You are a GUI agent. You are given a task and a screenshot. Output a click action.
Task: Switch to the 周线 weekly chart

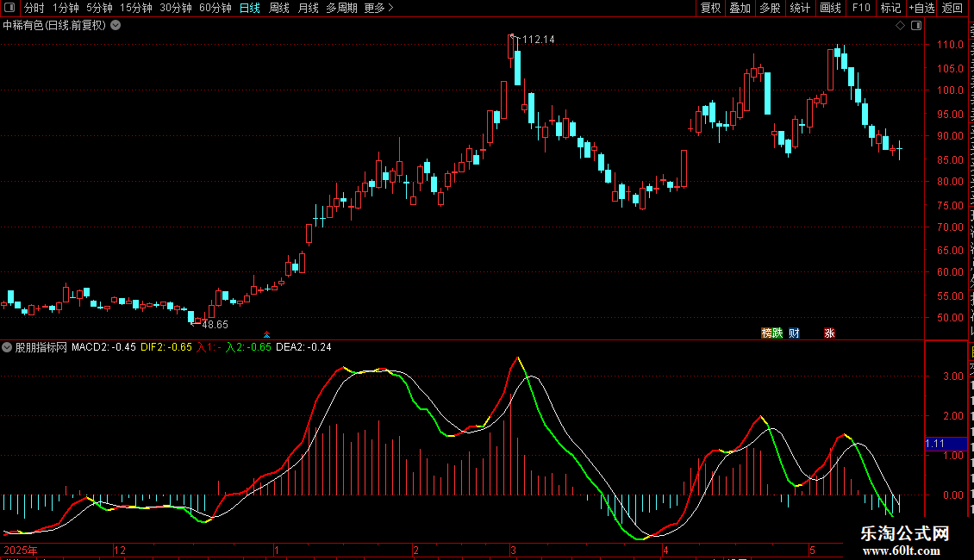[279, 8]
